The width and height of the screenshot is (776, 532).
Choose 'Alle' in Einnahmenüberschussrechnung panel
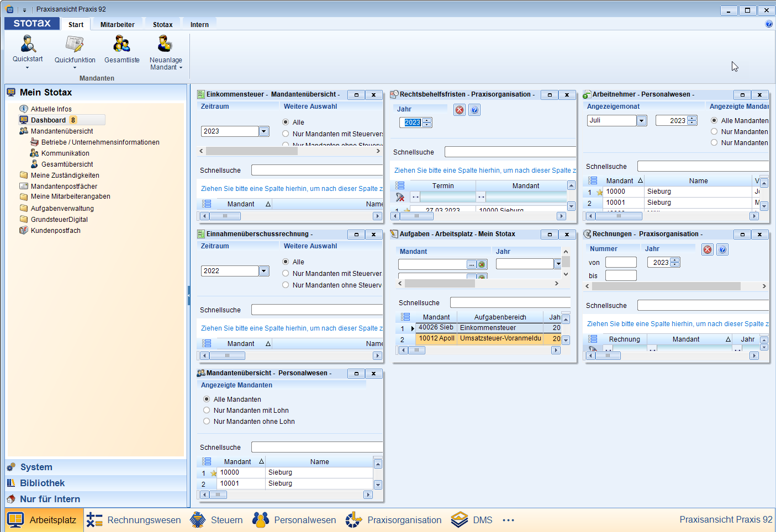286,262
